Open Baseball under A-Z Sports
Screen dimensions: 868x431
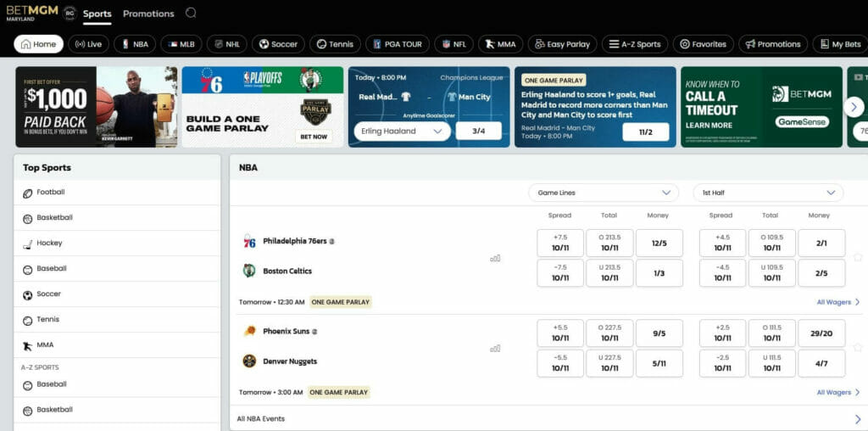pyautogui.click(x=117, y=385)
